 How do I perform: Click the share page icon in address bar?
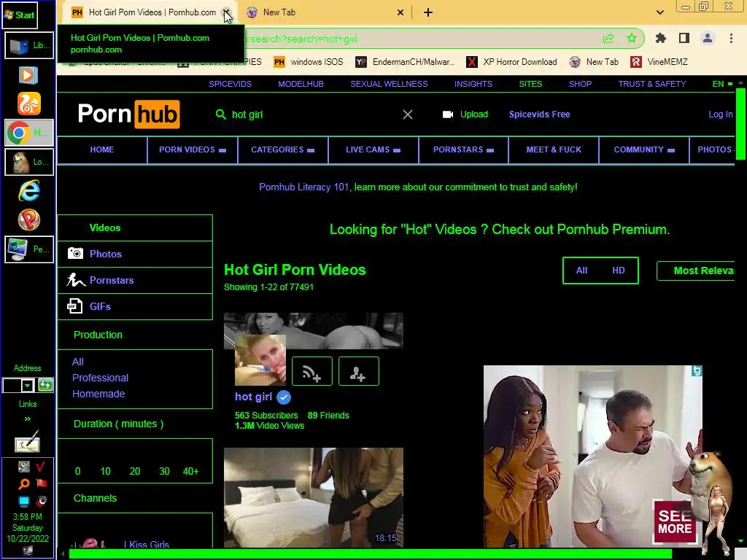pyautogui.click(x=608, y=39)
